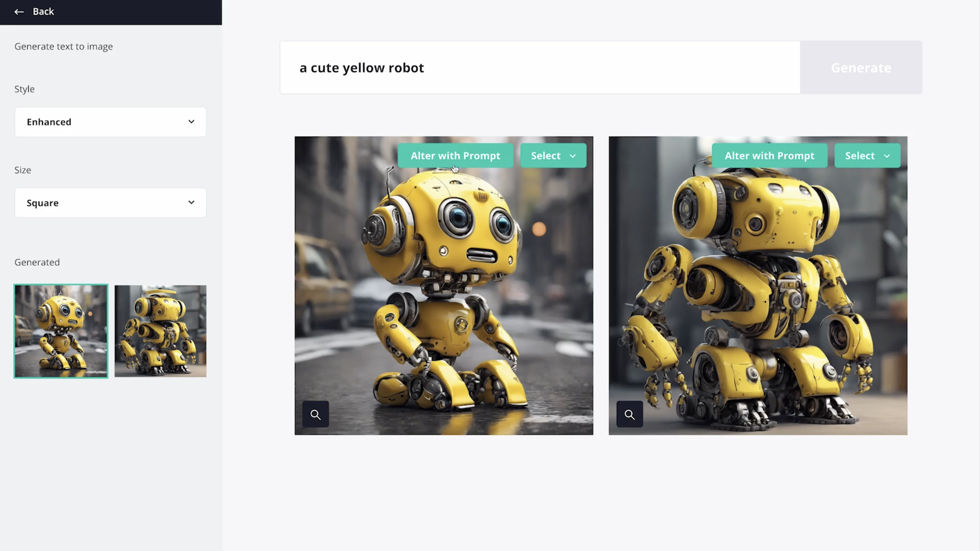Click Alter with Prompt on right robot image

[769, 156]
